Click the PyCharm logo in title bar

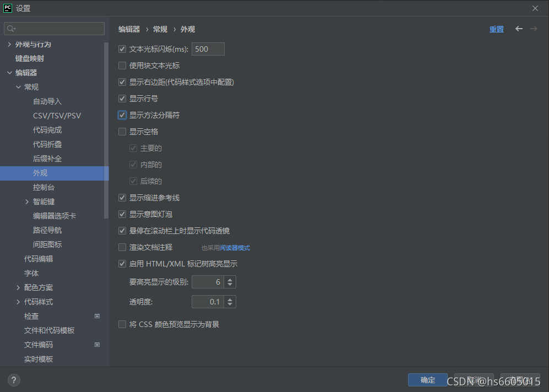7,8
